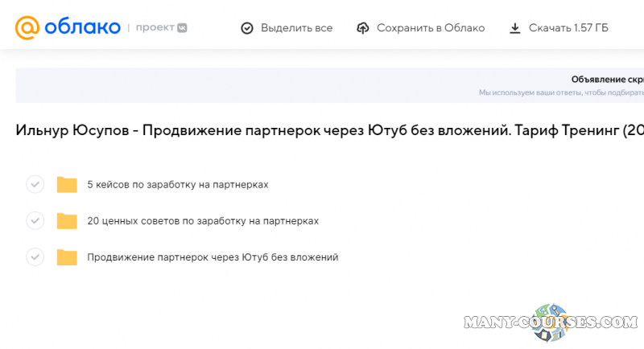Check the Продвижение партнерок folder checkbox

coord(35,257)
